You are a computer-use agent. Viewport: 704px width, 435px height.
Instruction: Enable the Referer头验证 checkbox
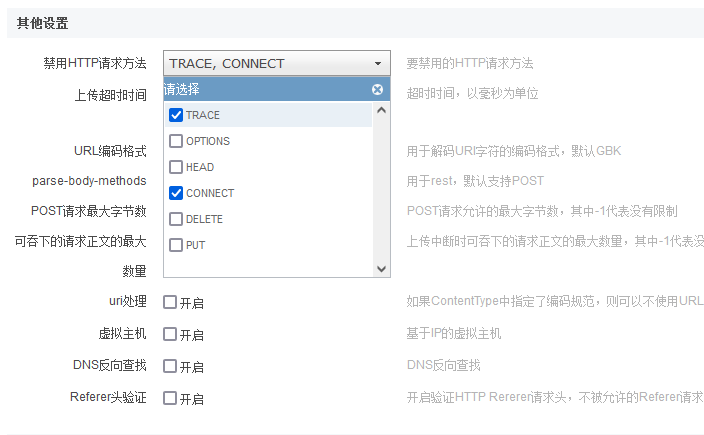pos(170,398)
